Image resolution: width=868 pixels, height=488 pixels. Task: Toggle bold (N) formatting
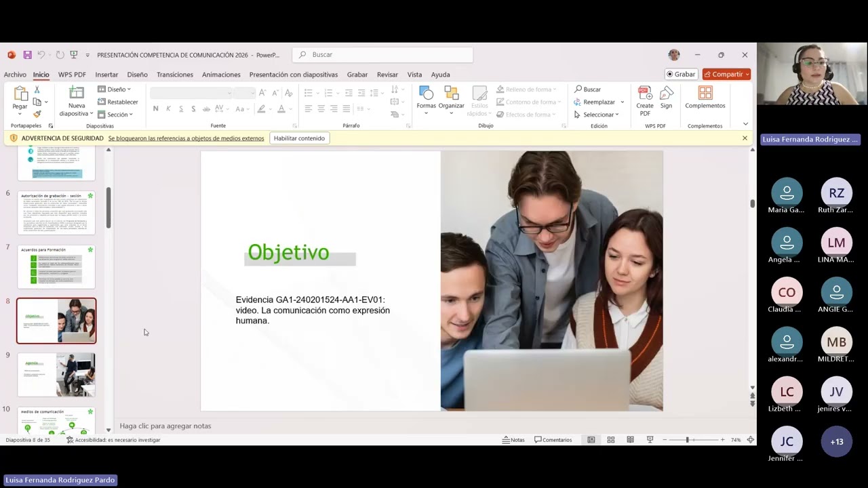pyautogui.click(x=156, y=109)
